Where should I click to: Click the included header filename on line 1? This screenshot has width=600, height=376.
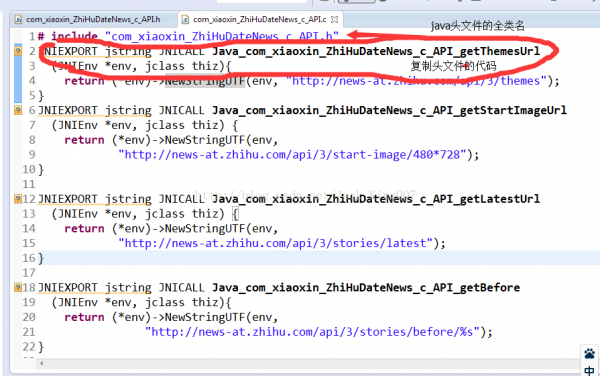pos(222,36)
